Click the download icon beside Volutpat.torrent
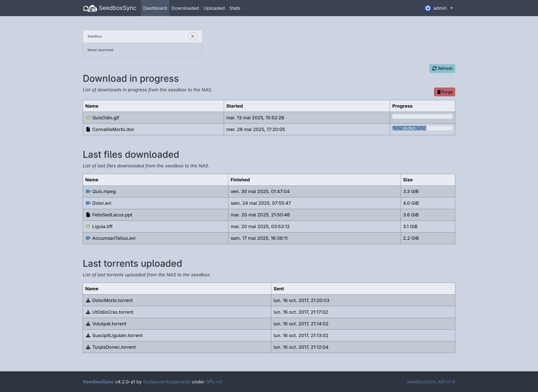The height and width of the screenshot is (392, 538). click(x=88, y=324)
